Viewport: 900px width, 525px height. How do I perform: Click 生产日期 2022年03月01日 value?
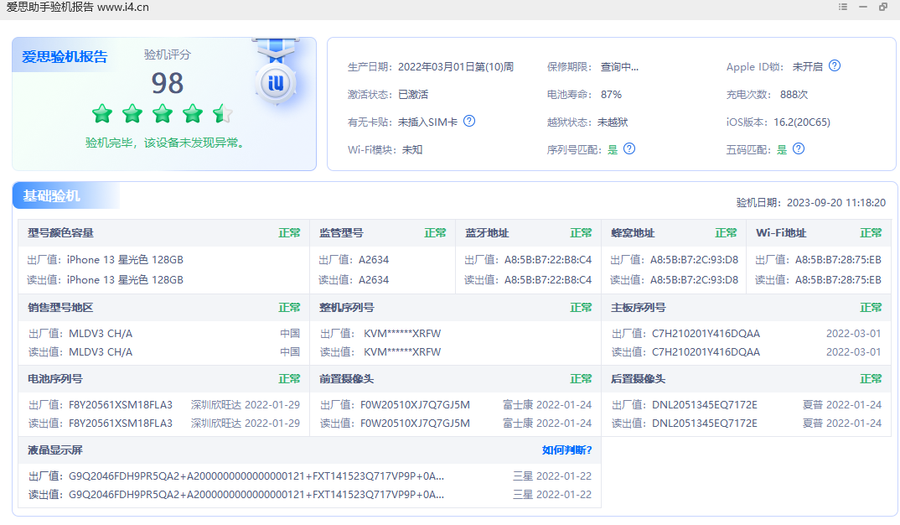coord(456,67)
